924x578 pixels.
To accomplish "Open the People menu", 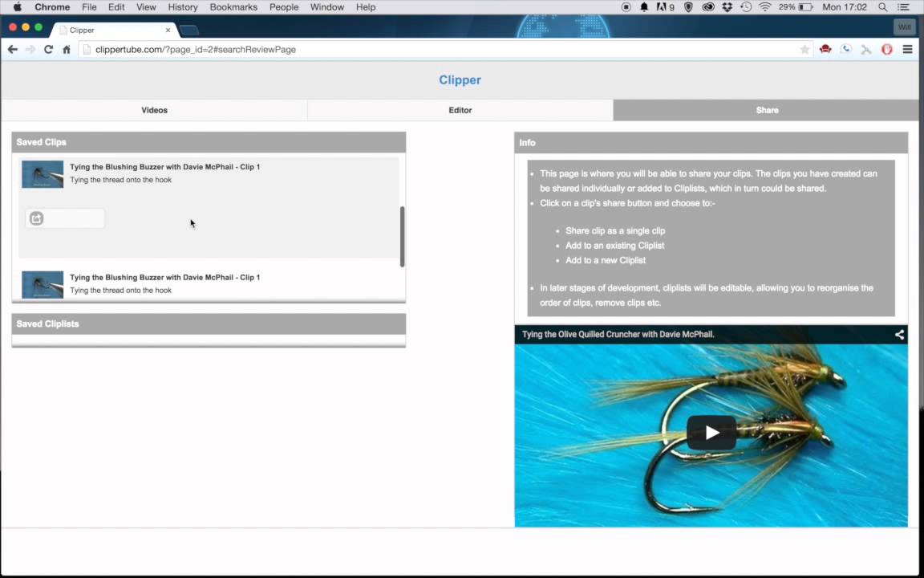I will [x=283, y=7].
